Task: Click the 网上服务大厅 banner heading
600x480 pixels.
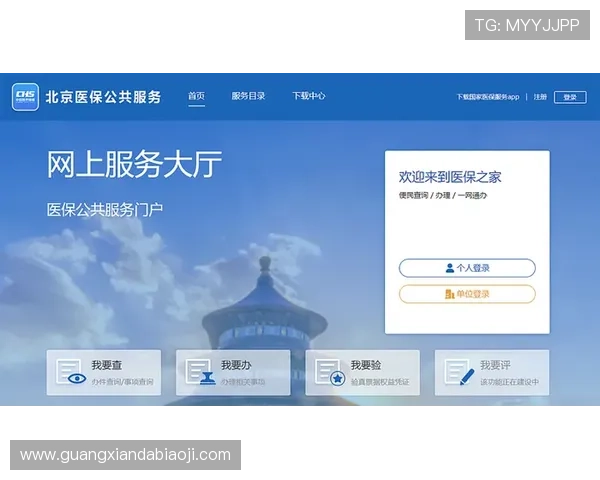Action: click(x=134, y=164)
